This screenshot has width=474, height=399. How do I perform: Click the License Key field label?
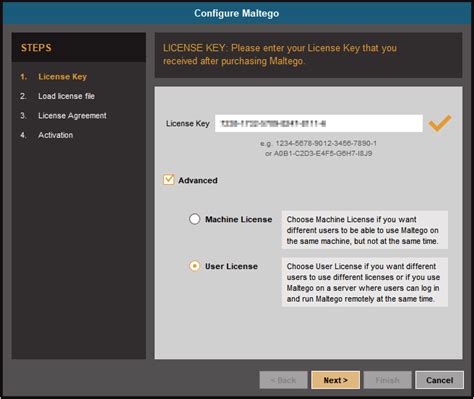[188, 123]
